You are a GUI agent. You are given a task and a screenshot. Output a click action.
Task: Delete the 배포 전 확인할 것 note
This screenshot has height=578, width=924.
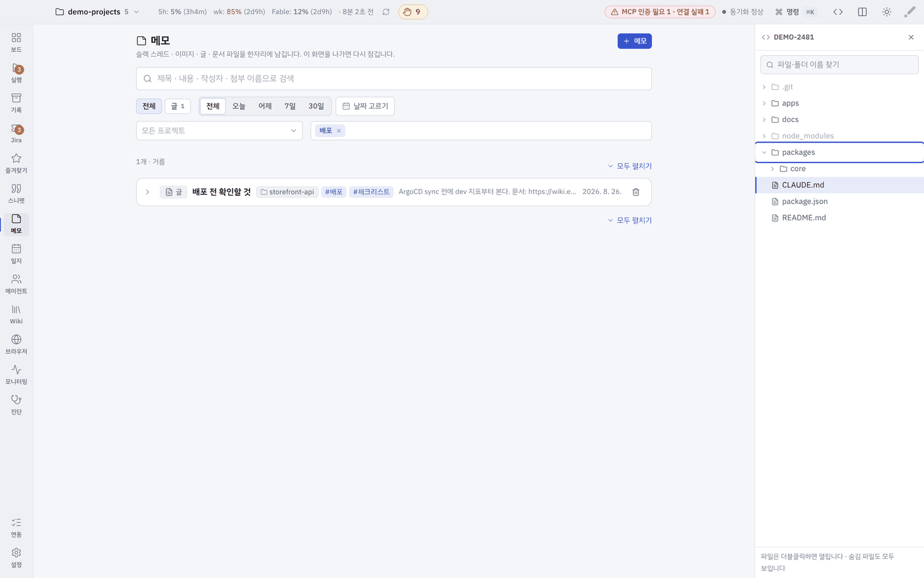[x=636, y=192]
